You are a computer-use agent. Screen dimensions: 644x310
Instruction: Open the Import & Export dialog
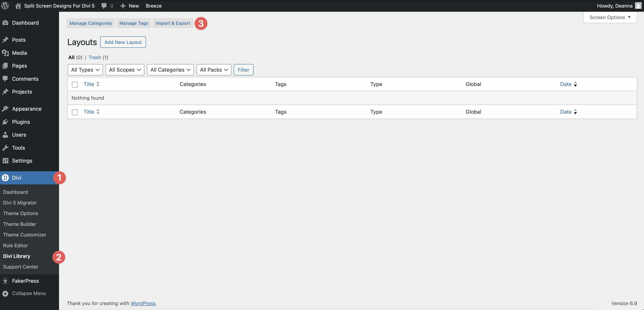pos(173,23)
